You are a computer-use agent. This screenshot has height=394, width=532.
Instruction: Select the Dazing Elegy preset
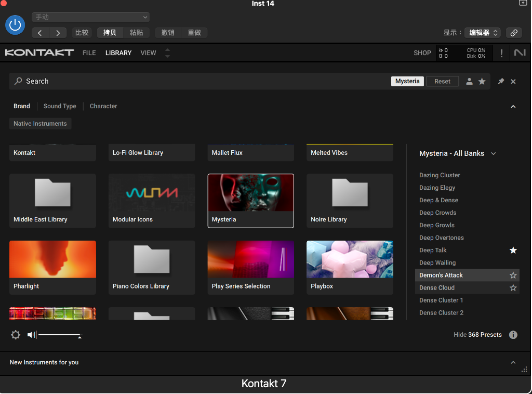pos(437,188)
